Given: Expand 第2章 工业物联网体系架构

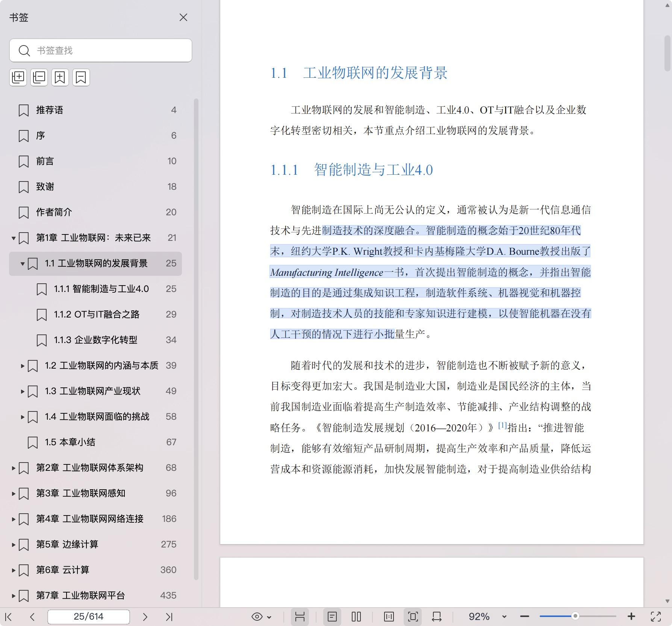Looking at the screenshot, I should 14,468.
